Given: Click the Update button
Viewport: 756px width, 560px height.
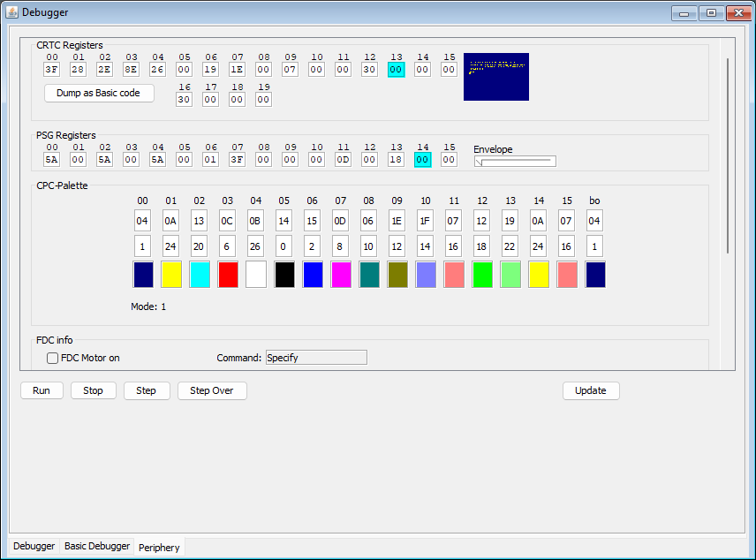Looking at the screenshot, I should (x=591, y=390).
